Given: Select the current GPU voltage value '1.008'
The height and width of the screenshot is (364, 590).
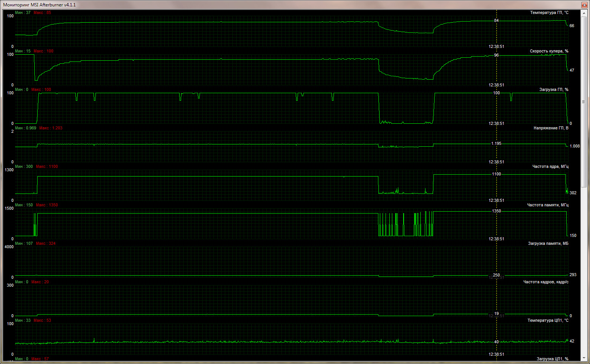Looking at the screenshot, I should (x=575, y=146).
